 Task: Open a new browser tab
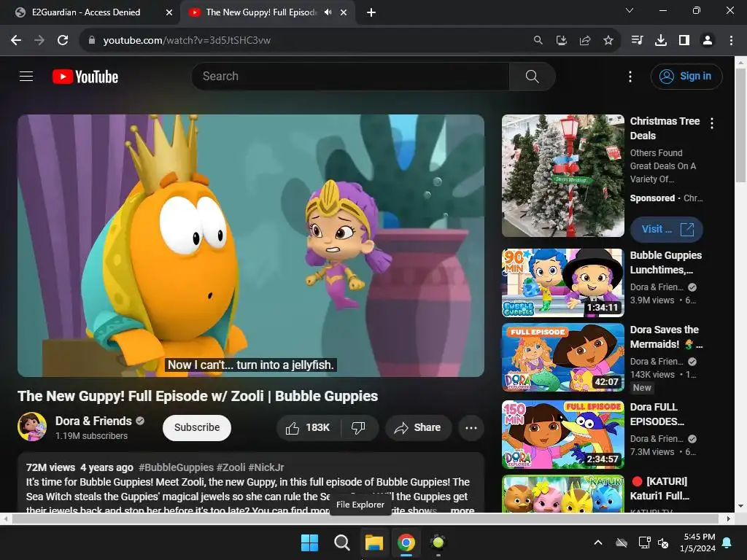tap(371, 12)
